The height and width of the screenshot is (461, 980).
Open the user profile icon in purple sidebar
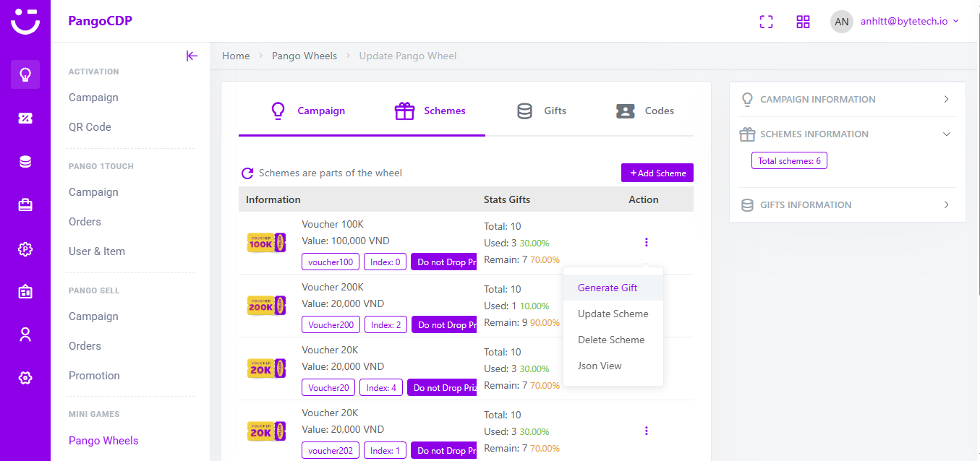click(25, 335)
